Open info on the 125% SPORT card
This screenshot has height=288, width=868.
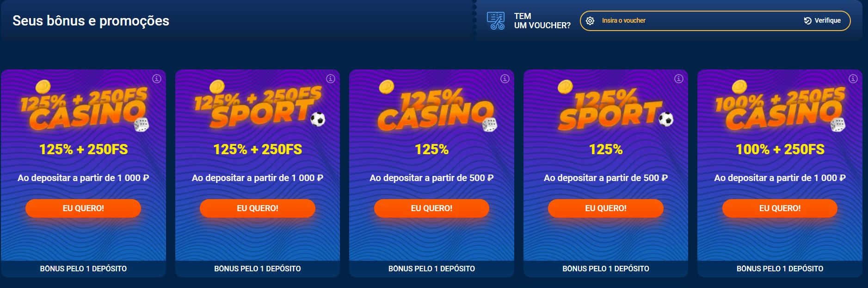pyautogui.click(x=678, y=79)
